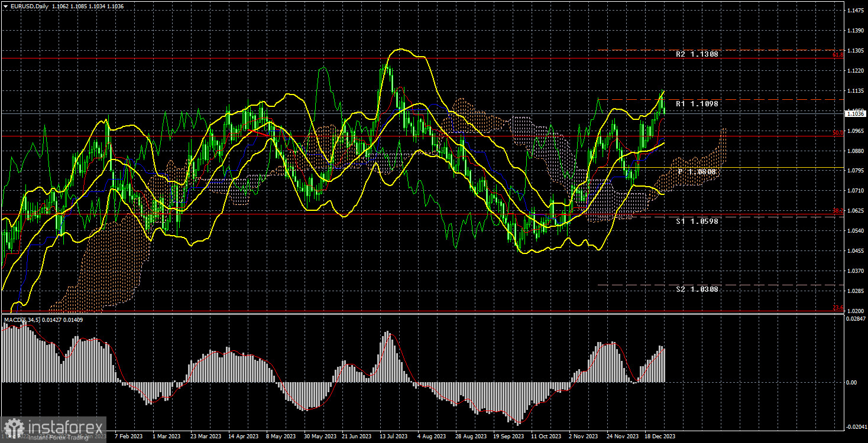This screenshot has height=443, width=868.
Task: Click 1.0965 on the price axis
Action: pos(855,131)
